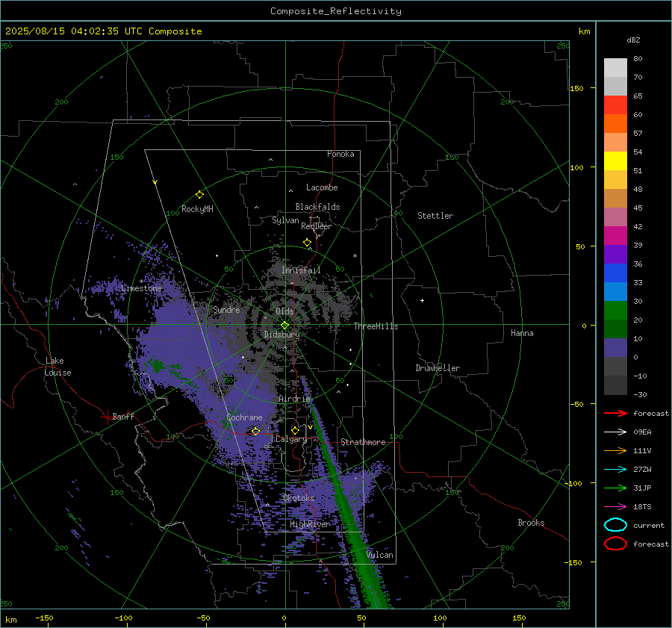The height and width of the screenshot is (628, 672).
Task: Click the yellow diamond marker below RedDeer
Action: pyautogui.click(x=308, y=243)
